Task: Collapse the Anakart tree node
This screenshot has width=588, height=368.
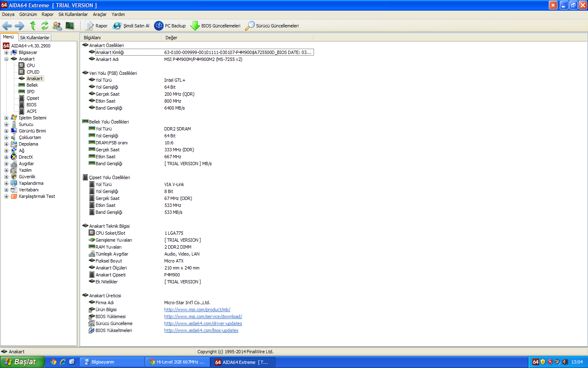Action: [6, 59]
